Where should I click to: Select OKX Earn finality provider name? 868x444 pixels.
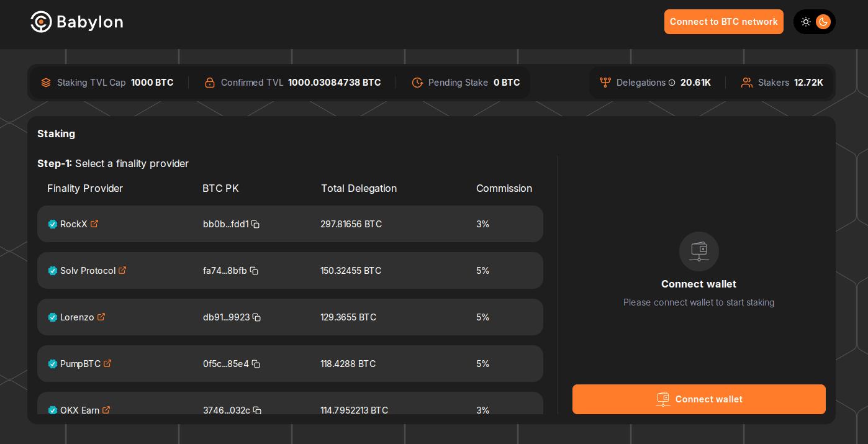coord(79,410)
